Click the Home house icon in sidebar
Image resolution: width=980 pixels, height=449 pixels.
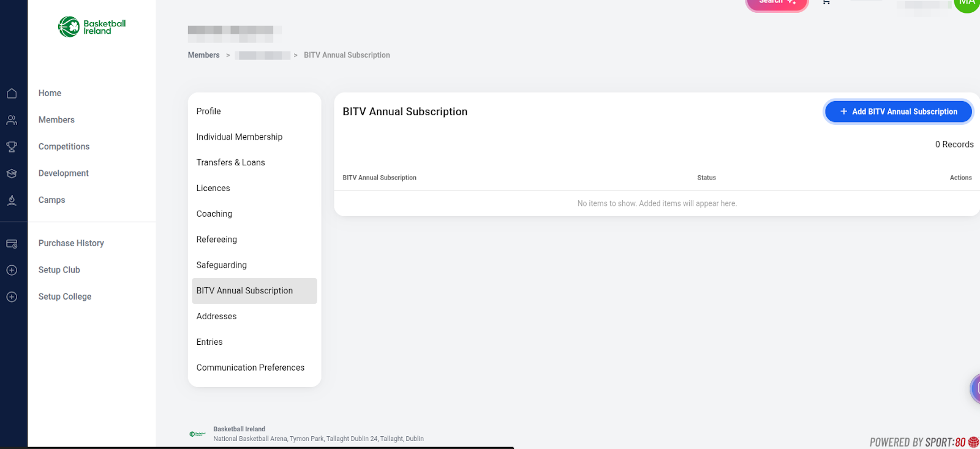pos(12,93)
